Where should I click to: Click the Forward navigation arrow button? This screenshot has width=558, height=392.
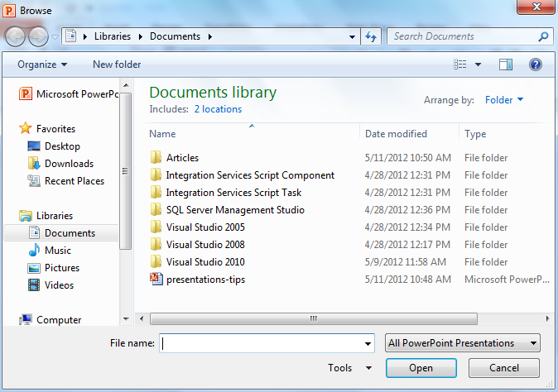pyautogui.click(x=38, y=36)
